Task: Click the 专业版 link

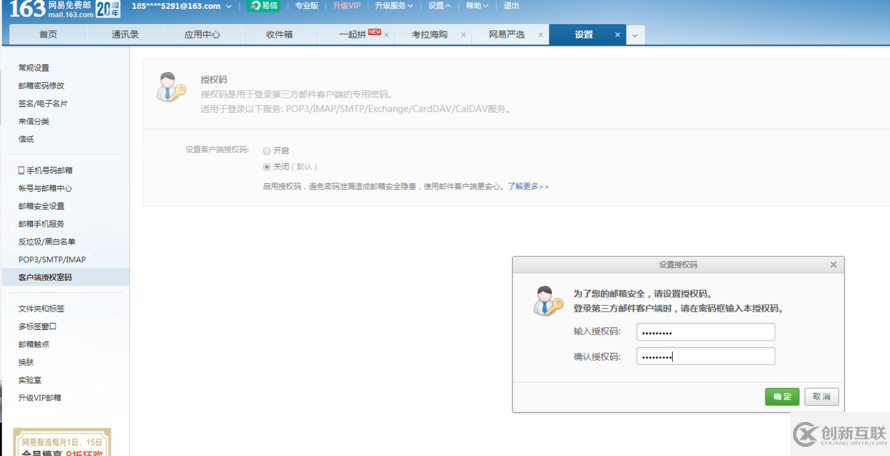Action: [x=307, y=6]
